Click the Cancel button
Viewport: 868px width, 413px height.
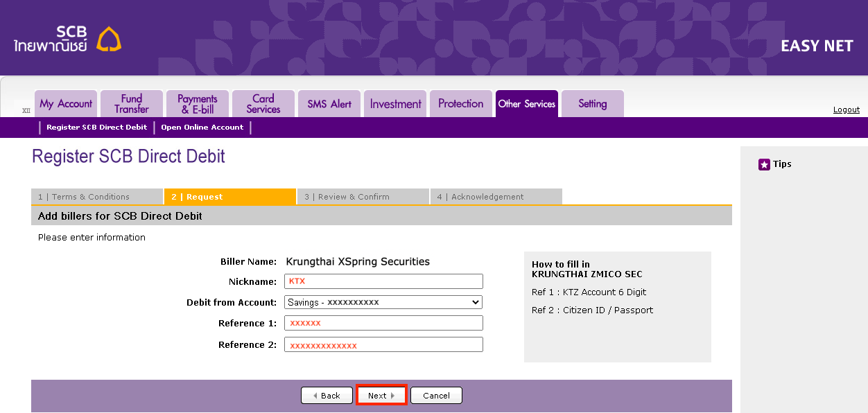[436, 396]
